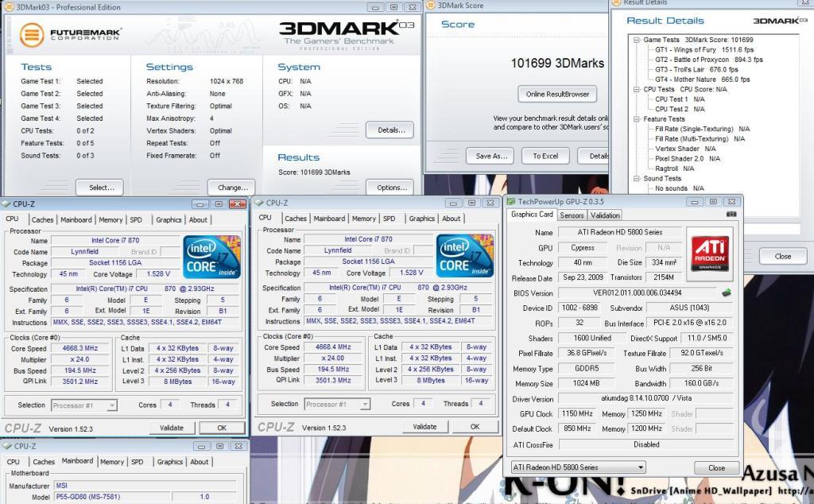This screenshot has height=504, width=814.
Task: Open Memory tab in bottom CPU-Z window
Action: click(x=112, y=461)
